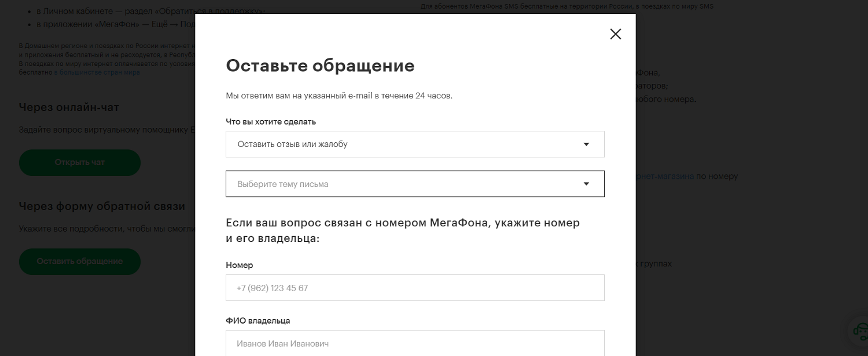Click 'Через форму обратной связи' heading
The height and width of the screenshot is (356, 868).
(102, 206)
